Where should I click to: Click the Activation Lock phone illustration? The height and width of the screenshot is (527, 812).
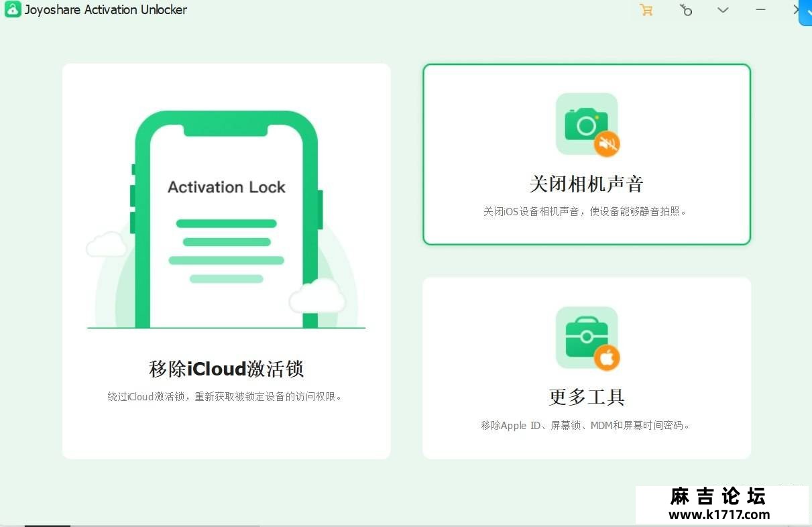pos(227,219)
